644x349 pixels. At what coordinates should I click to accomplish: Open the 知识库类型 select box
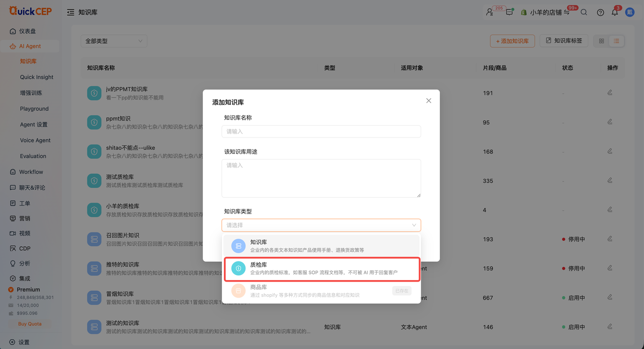(321, 225)
